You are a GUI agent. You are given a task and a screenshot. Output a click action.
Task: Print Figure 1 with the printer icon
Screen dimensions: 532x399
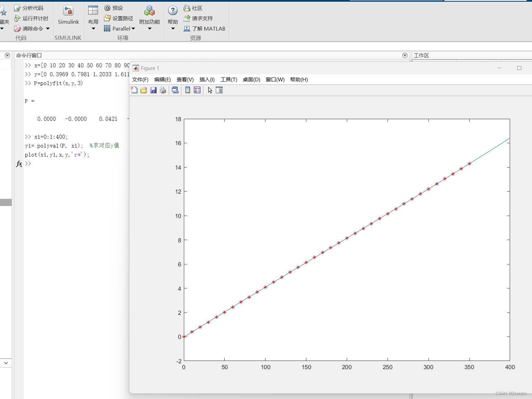163,90
